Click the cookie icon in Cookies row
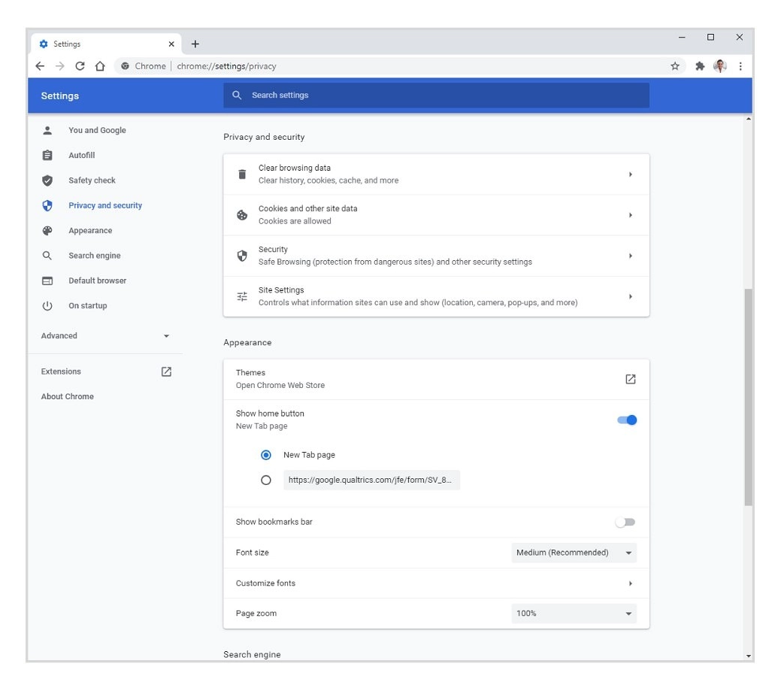784x694 pixels. [242, 215]
